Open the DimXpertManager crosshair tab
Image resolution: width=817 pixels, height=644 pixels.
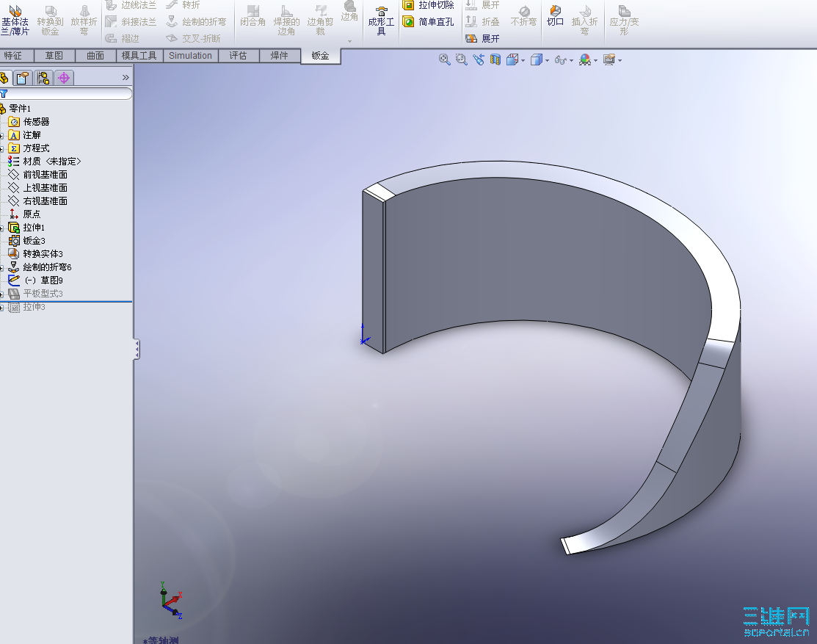[64, 78]
